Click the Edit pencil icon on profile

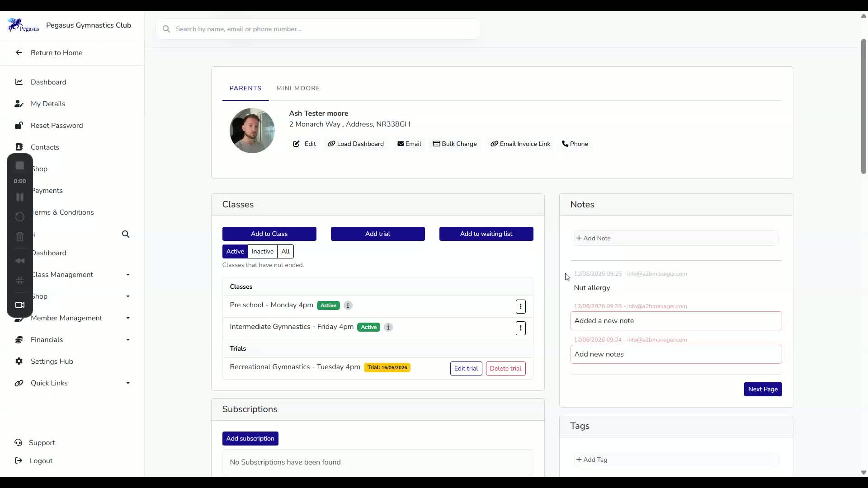(x=296, y=144)
